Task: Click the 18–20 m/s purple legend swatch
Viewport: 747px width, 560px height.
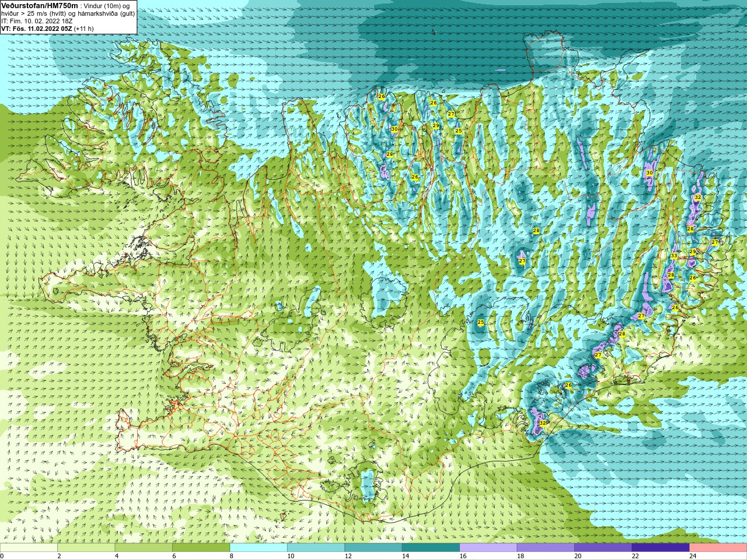Action: click(546, 548)
